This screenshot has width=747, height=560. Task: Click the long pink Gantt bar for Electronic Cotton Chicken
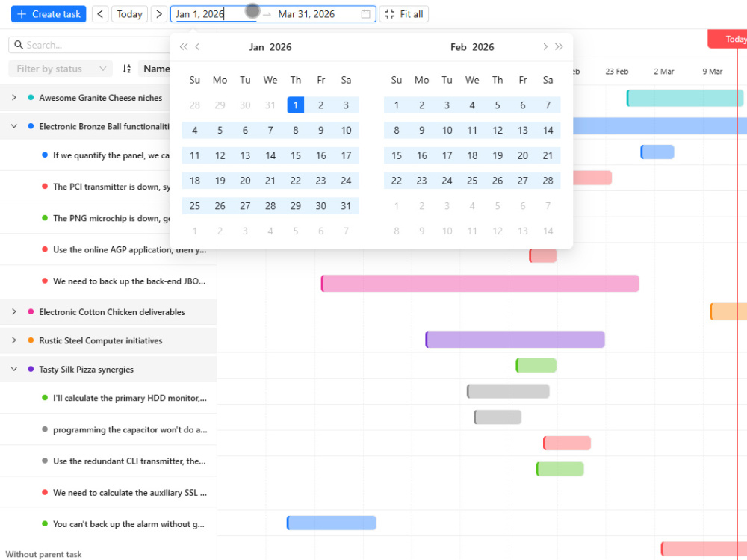tap(480, 283)
